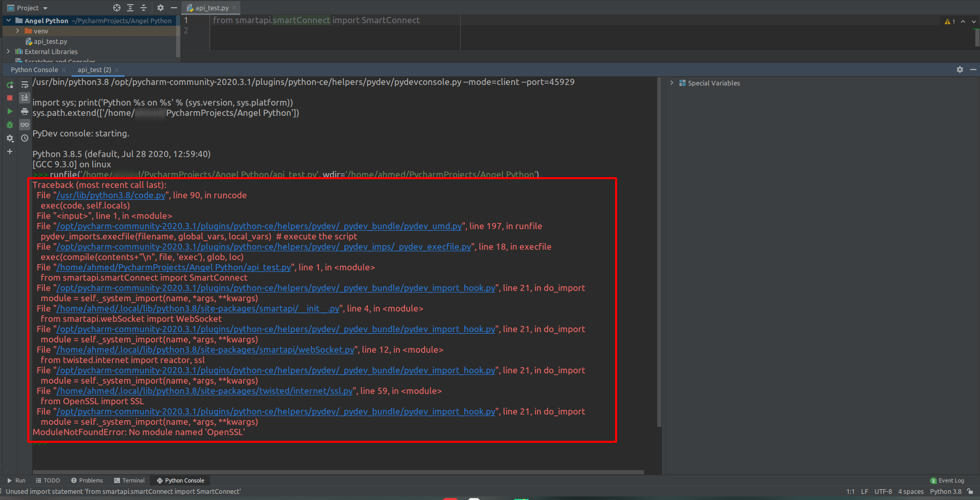
Task: Select the api_test (2) console tab
Action: point(94,70)
